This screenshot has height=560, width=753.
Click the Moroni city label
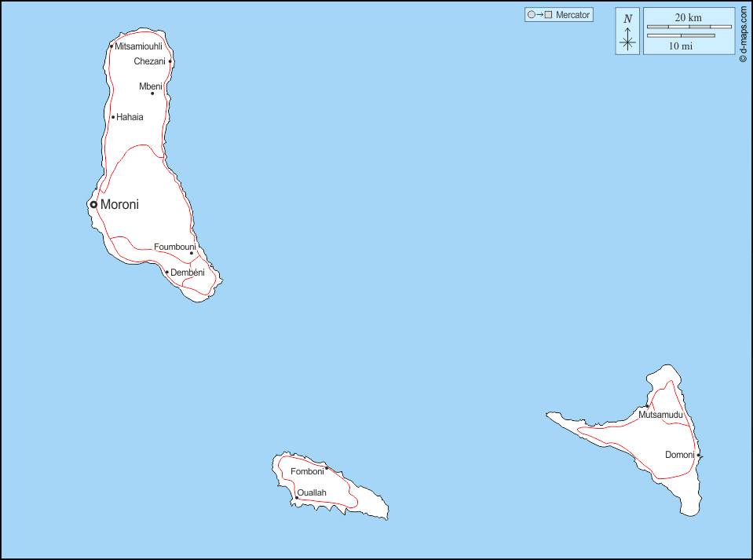pyautogui.click(x=119, y=204)
